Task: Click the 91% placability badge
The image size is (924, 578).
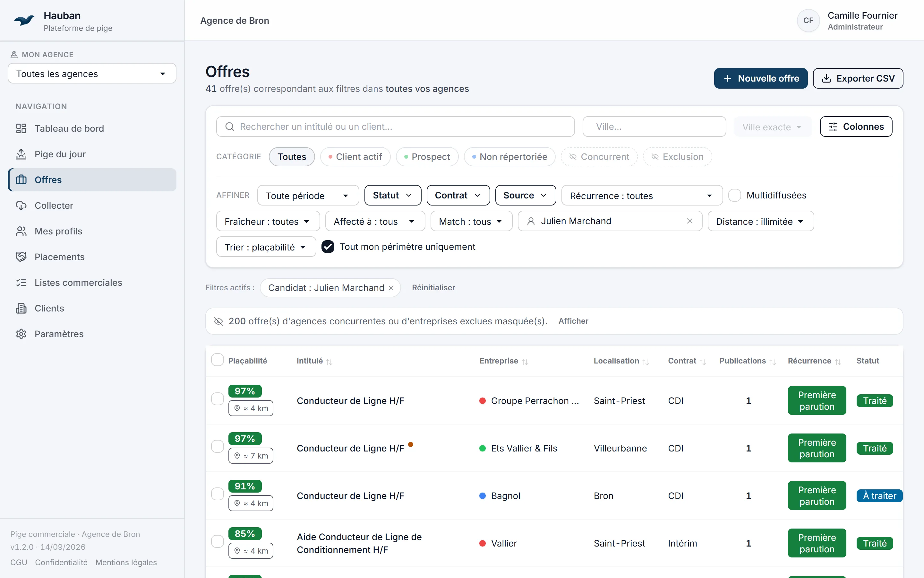Action: pyautogui.click(x=245, y=486)
